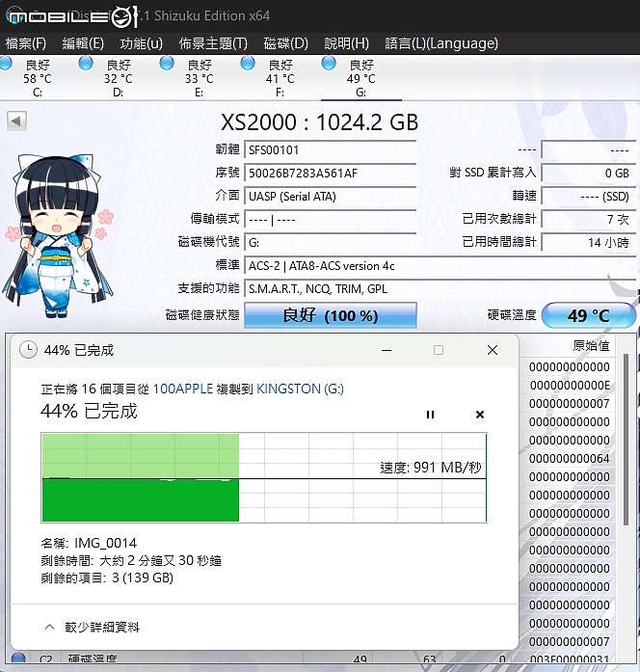The image size is (640, 672).
Task: Click the total SSD writes value 0 GB
Action: pos(589,174)
